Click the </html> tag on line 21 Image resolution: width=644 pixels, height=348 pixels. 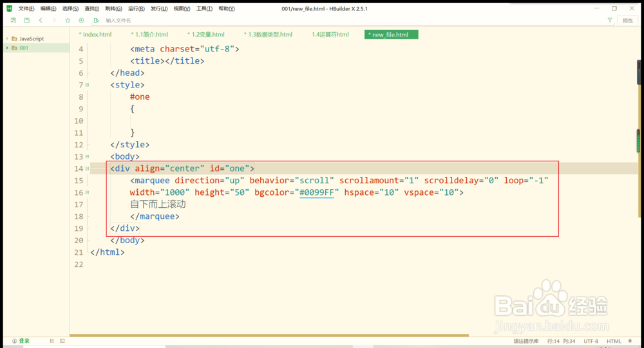coord(107,252)
